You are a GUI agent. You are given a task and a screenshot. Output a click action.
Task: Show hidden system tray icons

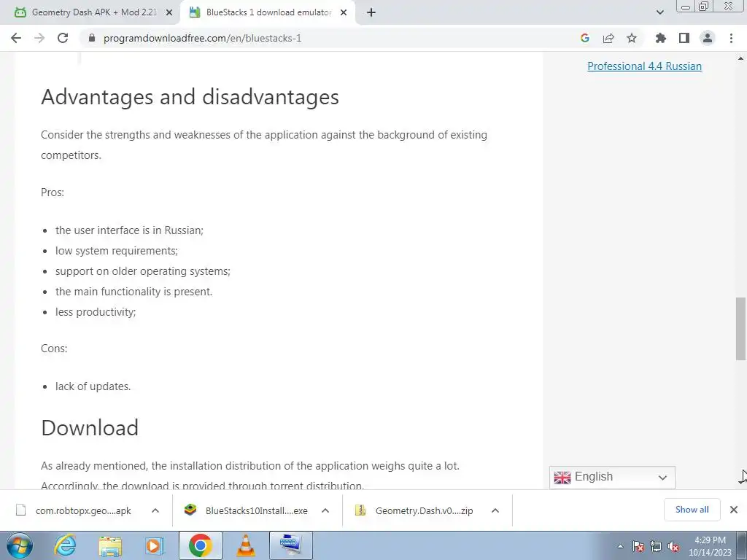[x=620, y=546]
